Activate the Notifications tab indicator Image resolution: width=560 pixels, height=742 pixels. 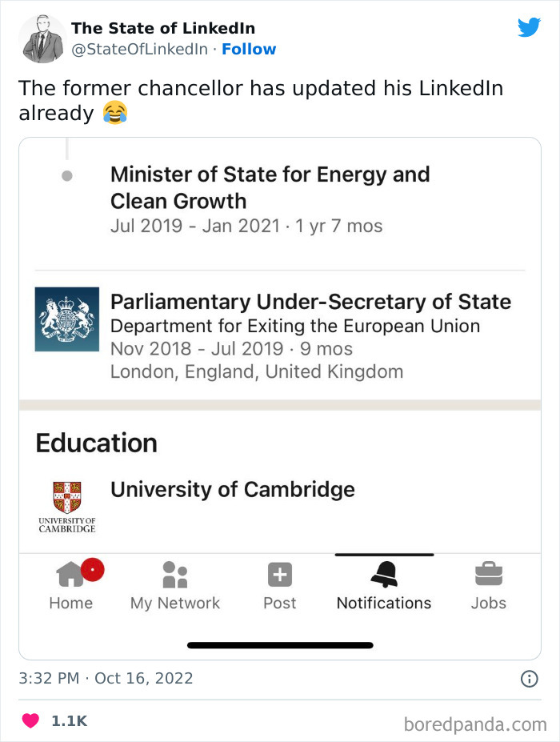tap(384, 552)
